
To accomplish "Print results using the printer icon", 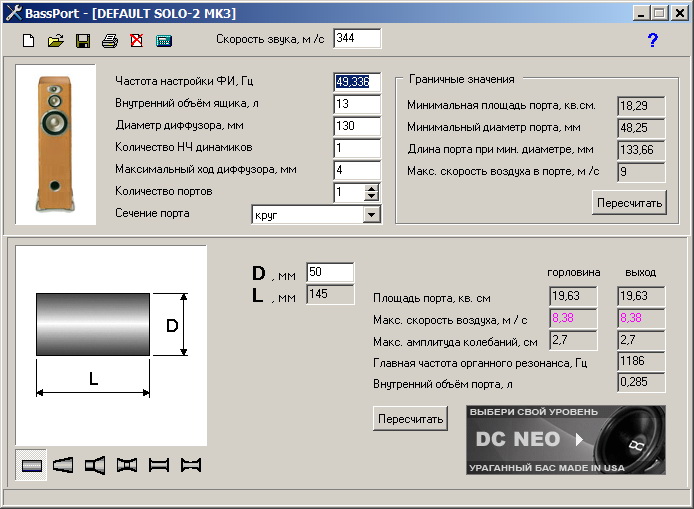I will (x=110, y=41).
